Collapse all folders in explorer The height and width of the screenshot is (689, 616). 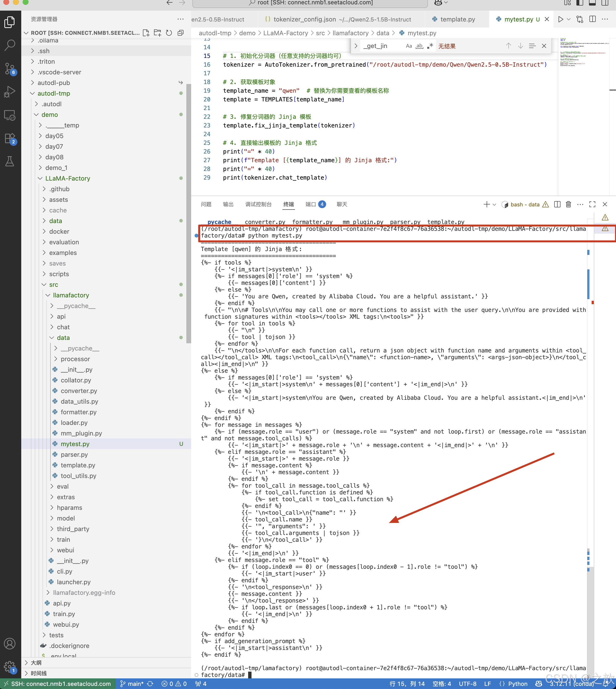tap(180, 33)
